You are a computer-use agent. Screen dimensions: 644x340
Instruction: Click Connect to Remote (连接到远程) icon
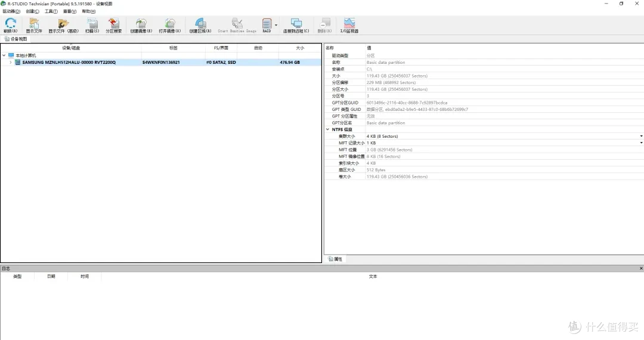click(296, 26)
